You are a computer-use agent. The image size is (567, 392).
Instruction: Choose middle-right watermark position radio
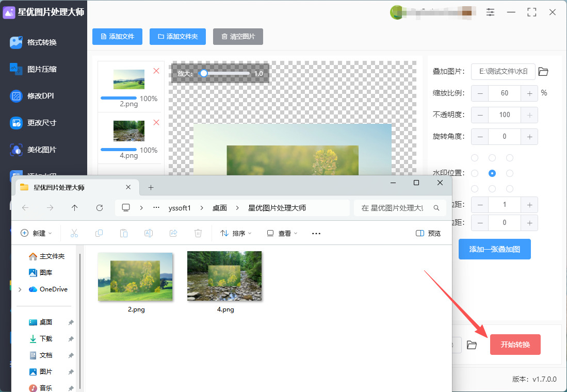(x=510, y=173)
